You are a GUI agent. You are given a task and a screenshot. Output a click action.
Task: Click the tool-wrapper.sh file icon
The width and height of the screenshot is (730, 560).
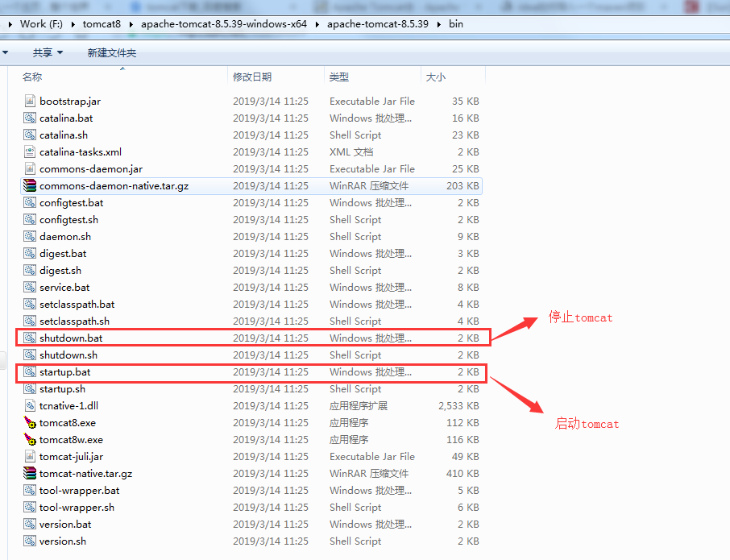pyautogui.click(x=30, y=507)
